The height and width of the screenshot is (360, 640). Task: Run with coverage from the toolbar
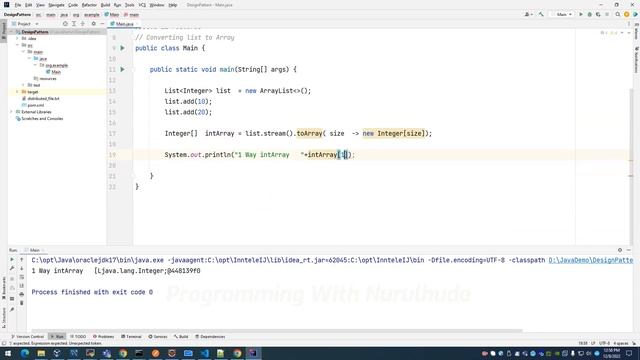click(598, 14)
